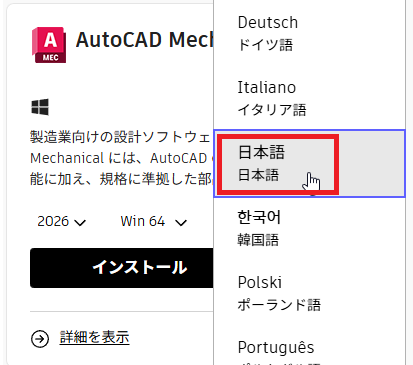Click the AutoCAD Mechanical product icon
The width and height of the screenshot is (413, 365).
(x=49, y=45)
